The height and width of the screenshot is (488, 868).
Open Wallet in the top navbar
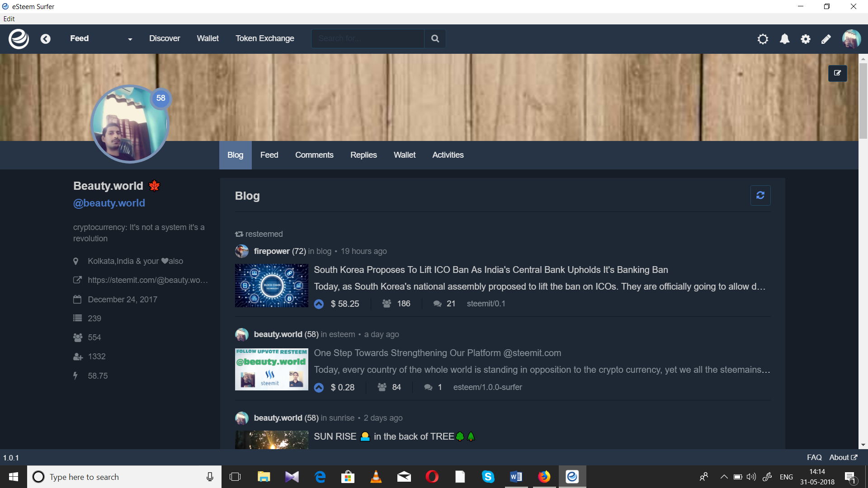(x=208, y=39)
